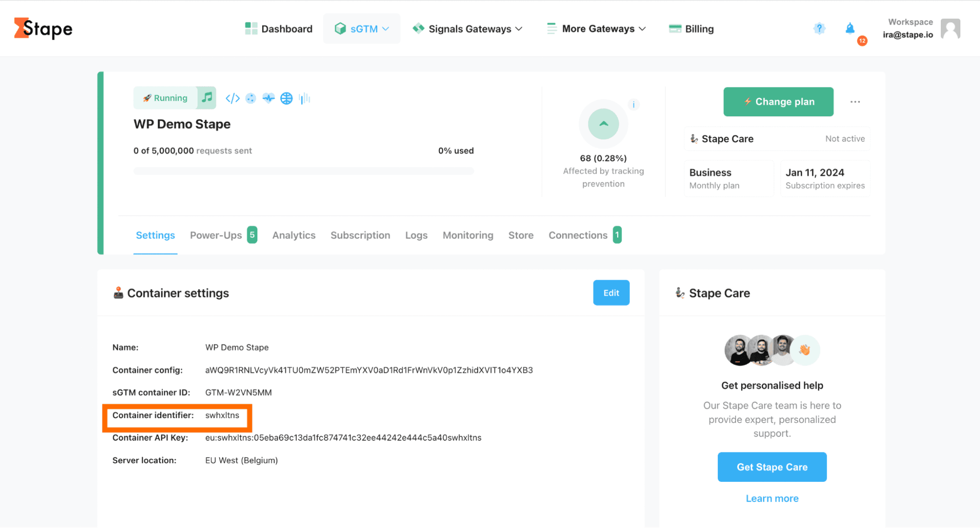
Task: Click the info icon near tracking prevention
Action: coord(633,105)
